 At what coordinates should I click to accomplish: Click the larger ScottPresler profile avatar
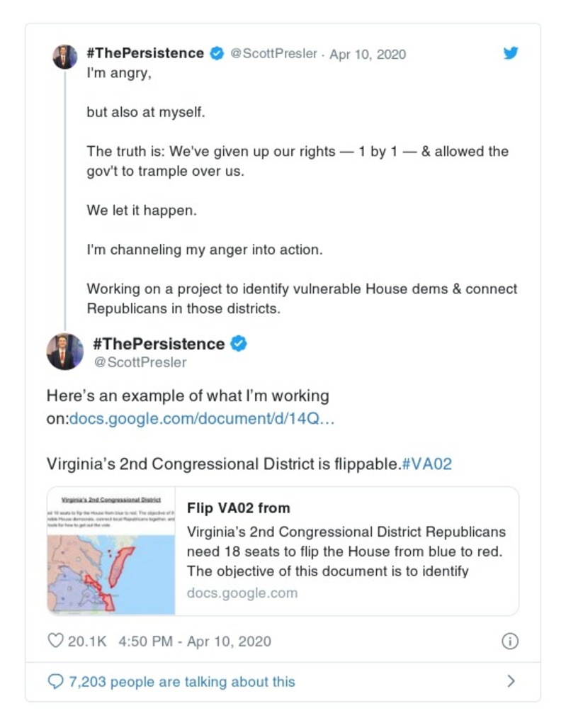click(x=65, y=351)
